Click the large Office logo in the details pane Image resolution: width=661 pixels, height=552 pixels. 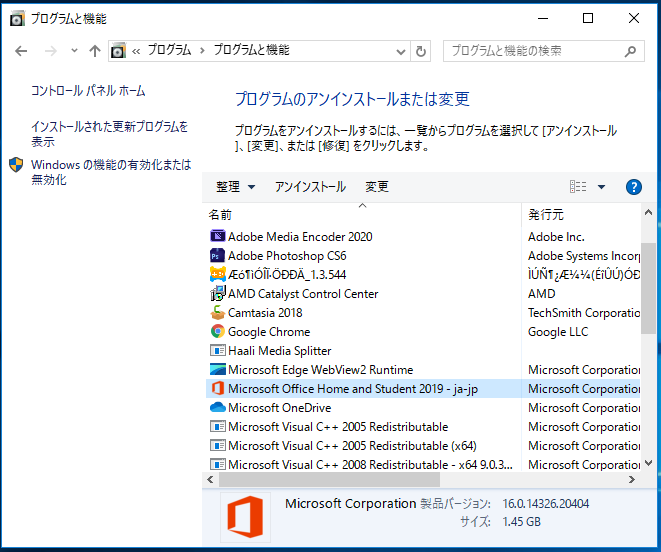(245, 517)
